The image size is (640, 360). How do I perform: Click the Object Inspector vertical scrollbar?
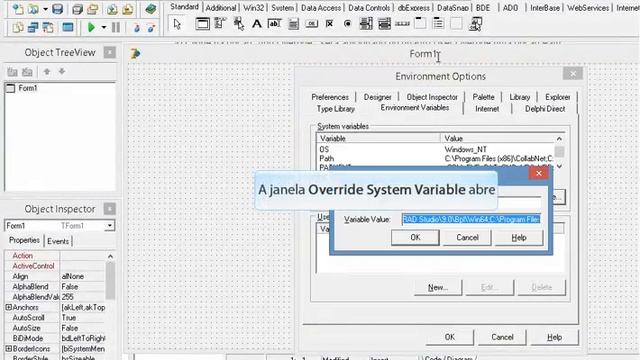point(110,280)
